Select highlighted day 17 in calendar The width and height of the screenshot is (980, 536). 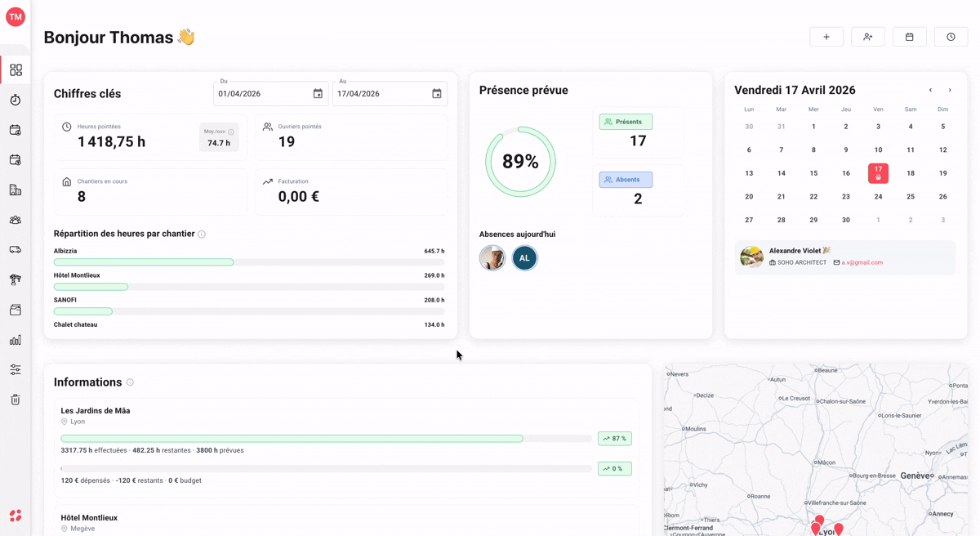[878, 172]
